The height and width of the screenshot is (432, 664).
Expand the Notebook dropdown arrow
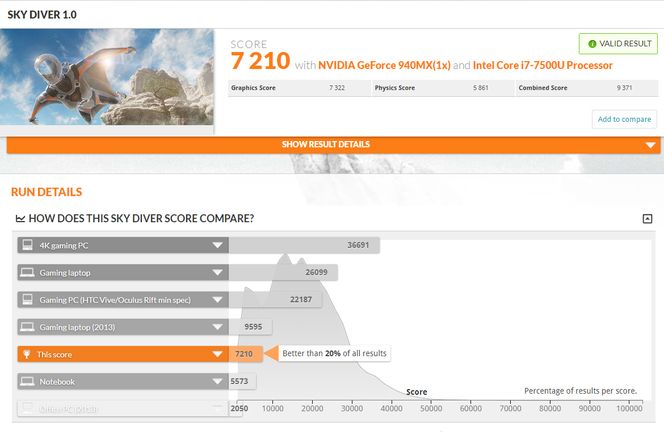(217, 382)
